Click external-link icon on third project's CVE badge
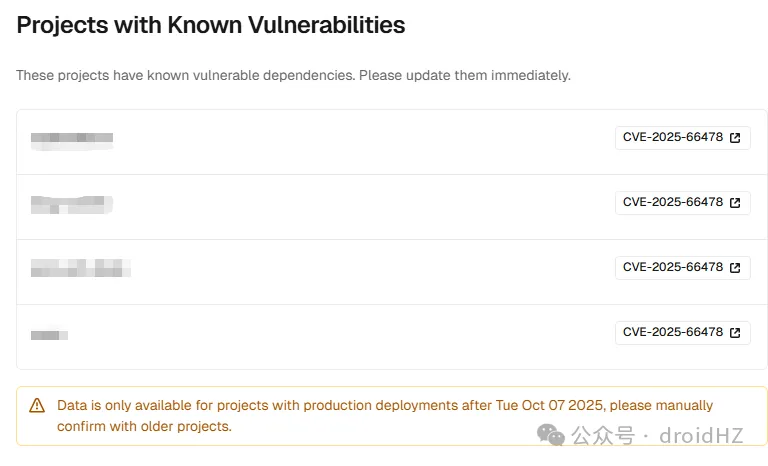768x466 pixels. click(735, 267)
